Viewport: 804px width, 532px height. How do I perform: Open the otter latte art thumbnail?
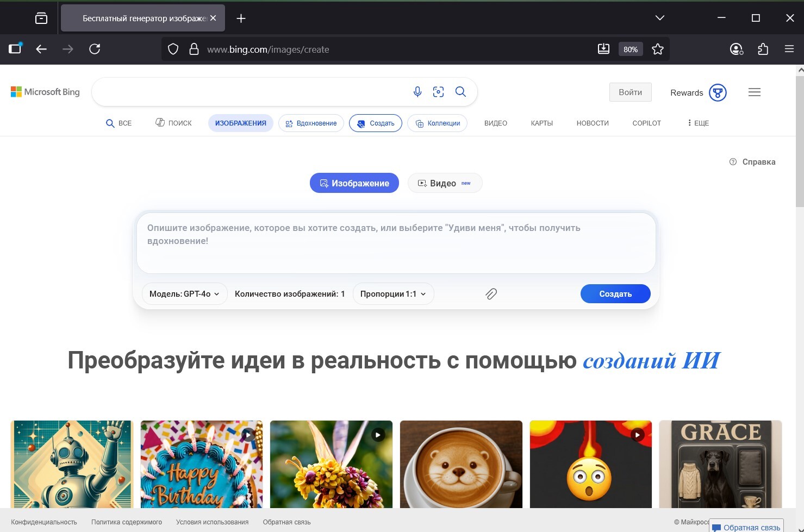tap(461, 464)
